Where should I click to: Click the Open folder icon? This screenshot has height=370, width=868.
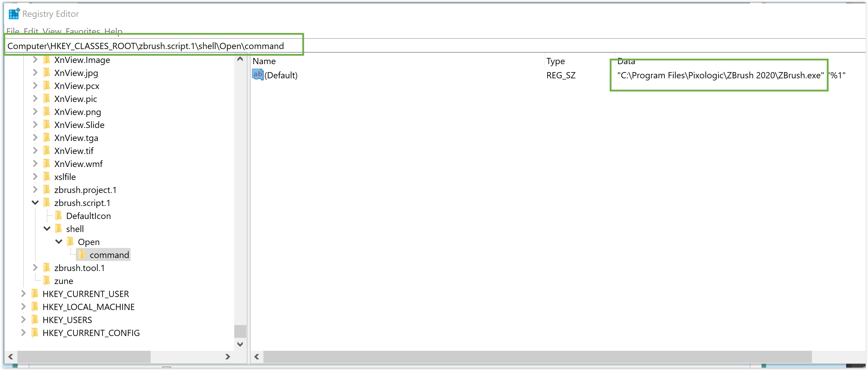[x=70, y=242]
